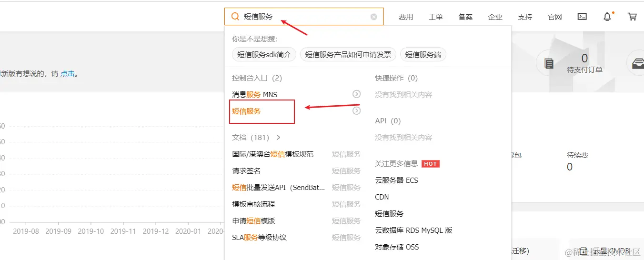Open the 待支付订单 icon
The width and height of the screenshot is (644, 260).
pos(549,64)
